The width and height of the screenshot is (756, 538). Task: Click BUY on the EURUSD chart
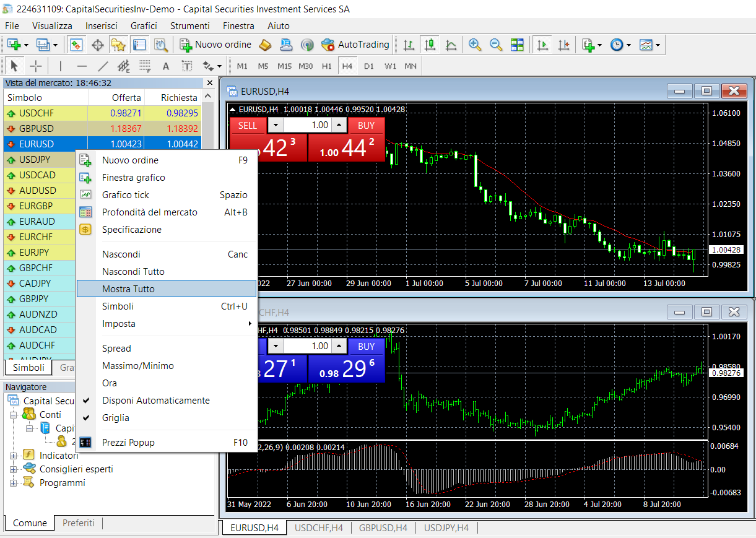(x=367, y=125)
